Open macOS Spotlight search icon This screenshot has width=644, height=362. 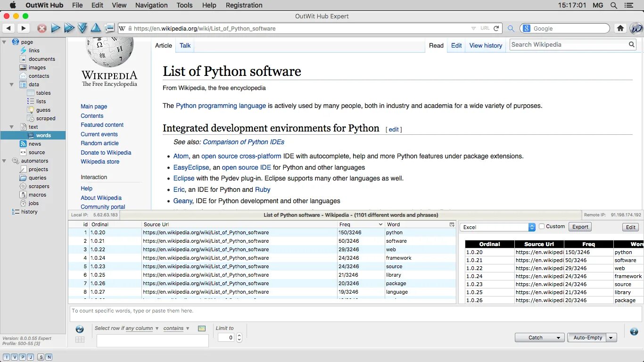[x=613, y=5]
